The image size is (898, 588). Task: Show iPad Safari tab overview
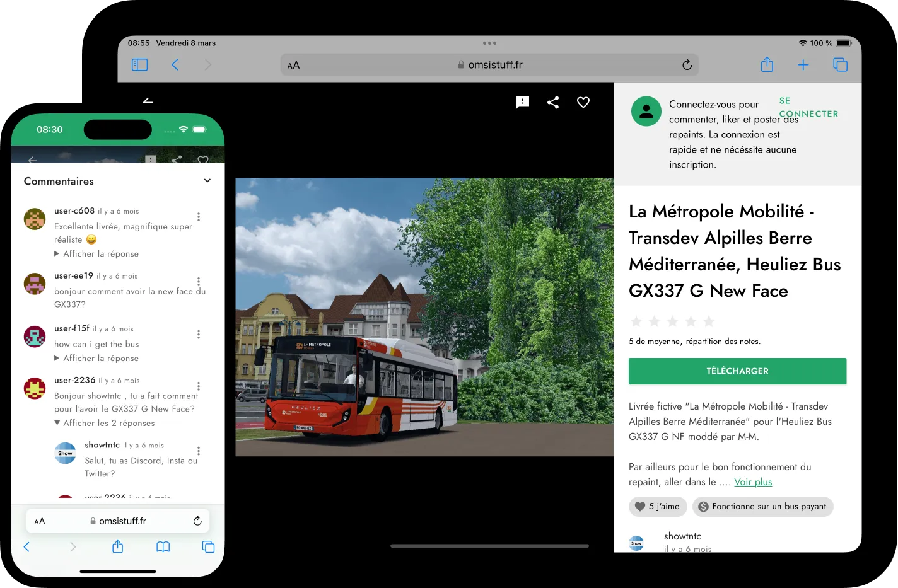point(840,65)
